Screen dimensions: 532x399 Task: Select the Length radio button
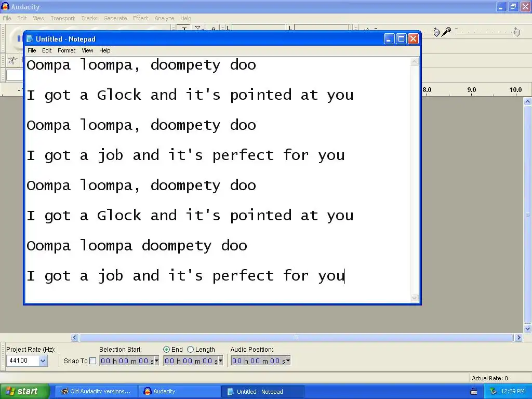190,350
